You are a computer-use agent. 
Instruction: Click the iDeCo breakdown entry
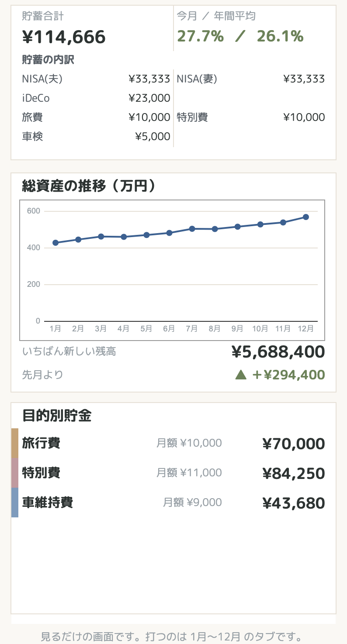tap(96, 98)
